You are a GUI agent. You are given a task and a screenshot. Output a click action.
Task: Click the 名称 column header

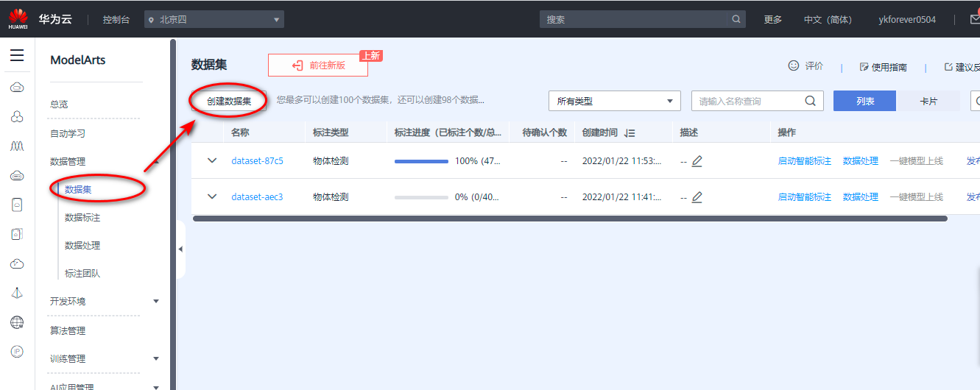coord(240,132)
